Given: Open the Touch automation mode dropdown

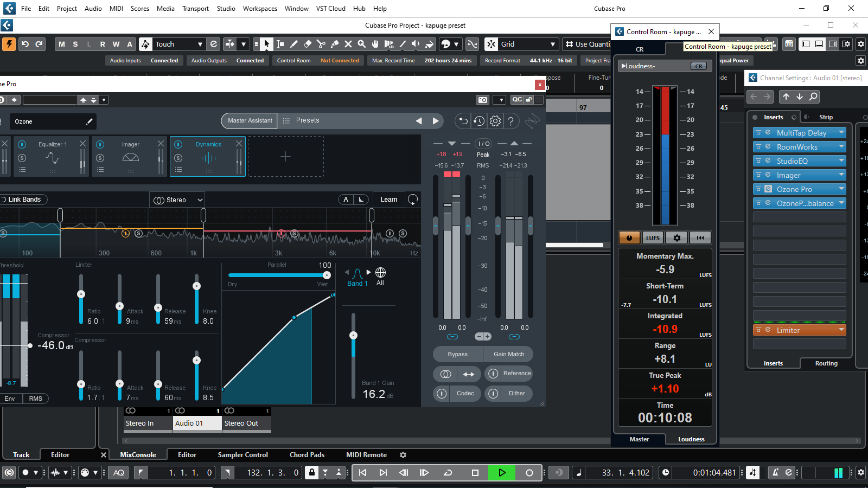Looking at the screenshot, I should pos(200,44).
